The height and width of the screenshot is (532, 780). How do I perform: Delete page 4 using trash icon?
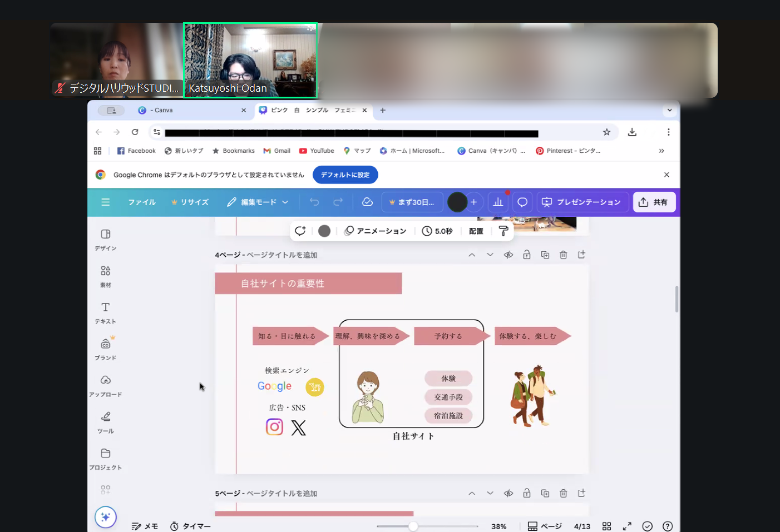coord(563,255)
